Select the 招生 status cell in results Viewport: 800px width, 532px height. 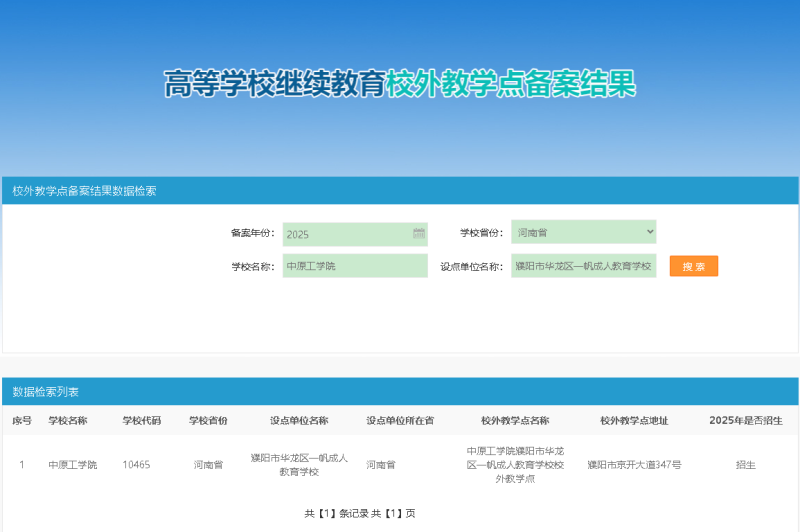745,465
